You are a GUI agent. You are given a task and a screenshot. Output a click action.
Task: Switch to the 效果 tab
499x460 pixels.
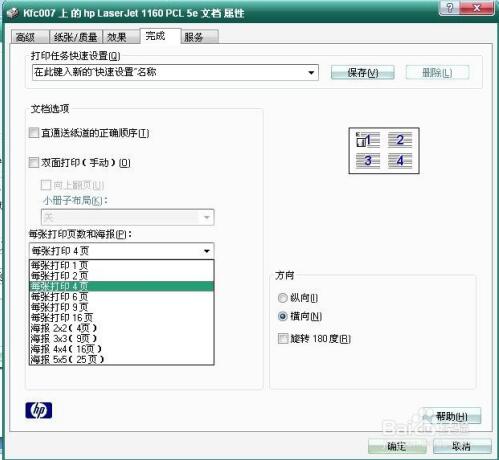point(121,37)
